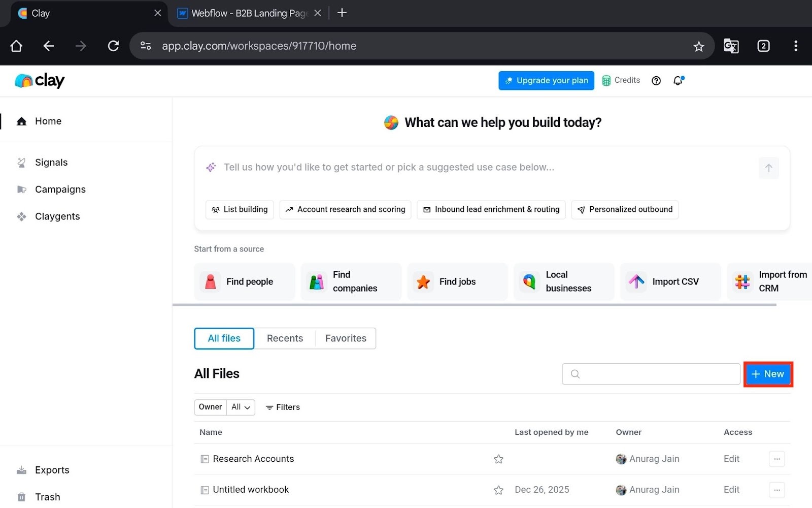Click the prompt submit arrow button
The height and width of the screenshot is (508, 812).
(x=769, y=168)
